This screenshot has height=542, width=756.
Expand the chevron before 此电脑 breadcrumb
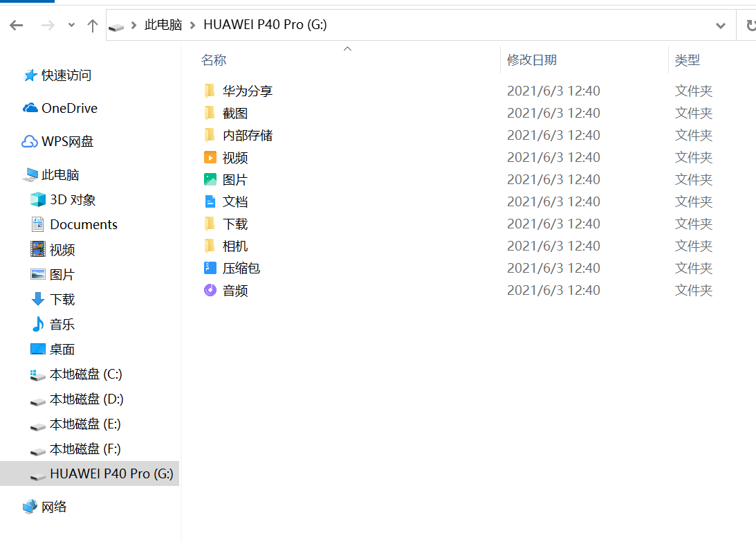tap(133, 25)
